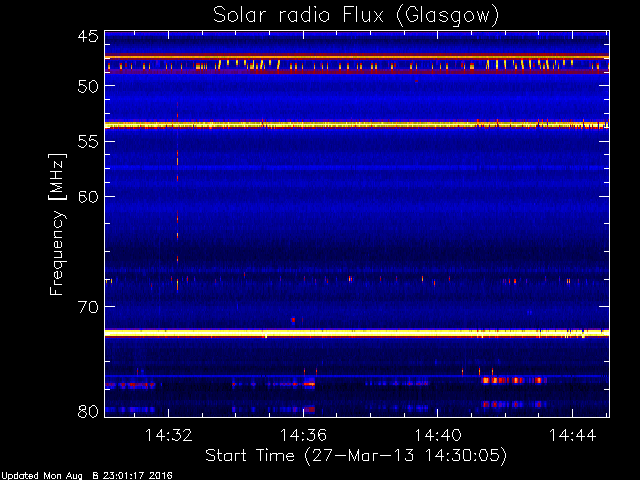Click the bright yellow emission band near 72 MHz
This screenshot has width=640, height=480.
coord(357,333)
